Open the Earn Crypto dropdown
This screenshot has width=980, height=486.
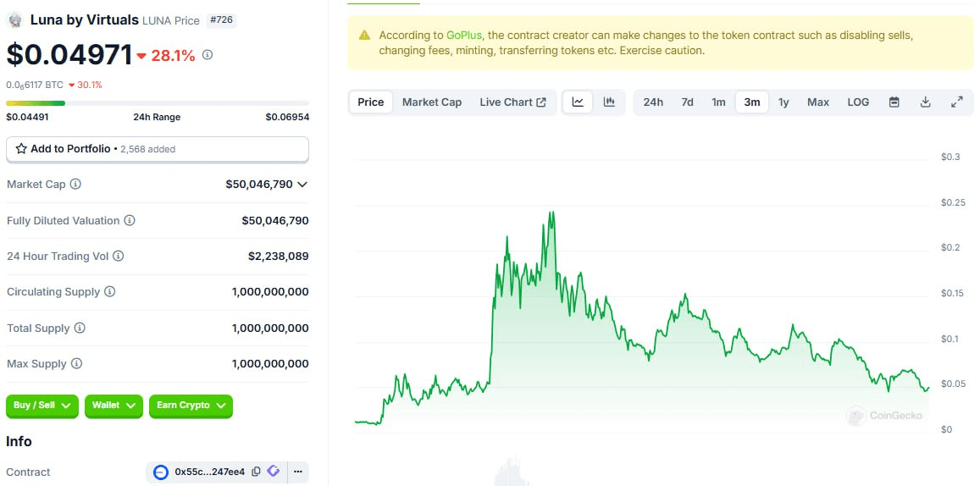click(x=191, y=406)
